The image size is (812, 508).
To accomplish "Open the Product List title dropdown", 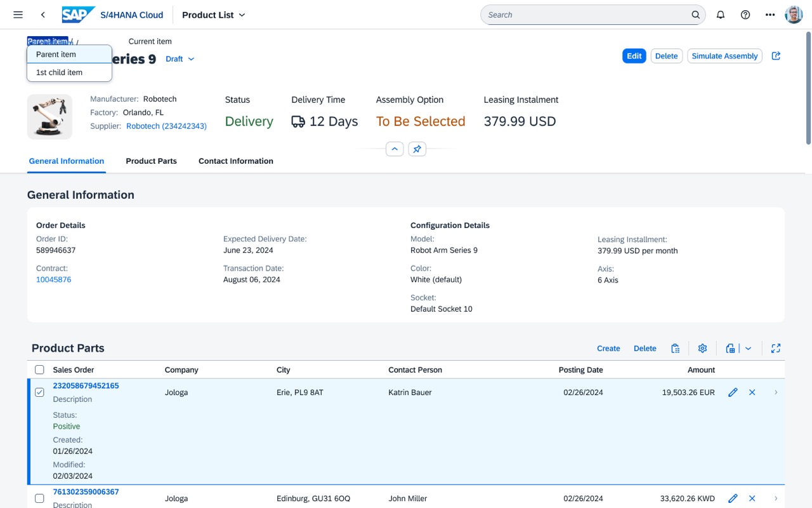I will (214, 15).
